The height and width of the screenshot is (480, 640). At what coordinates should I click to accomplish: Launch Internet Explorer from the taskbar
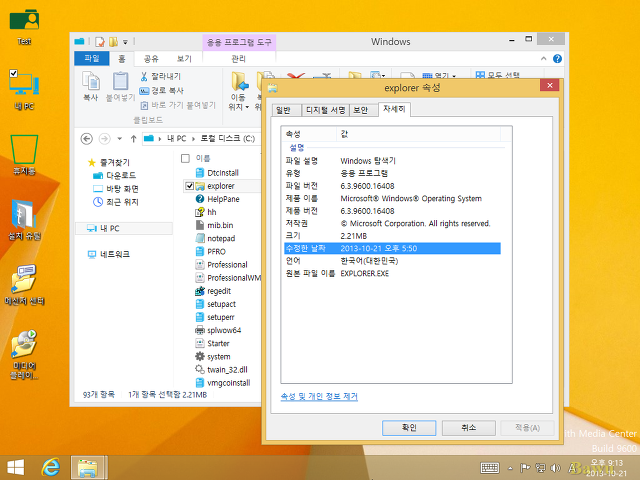[x=51, y=467]
